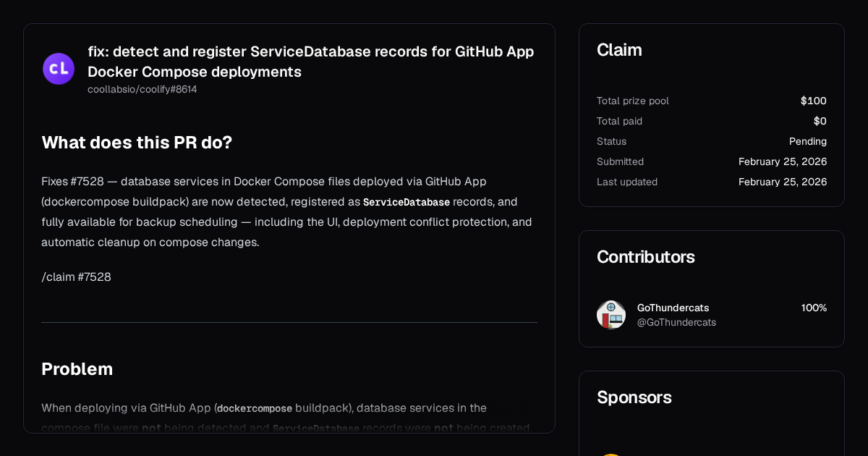Click the 'Submitted' label
This screenshot has height=456, width=868.
point(621,161)
